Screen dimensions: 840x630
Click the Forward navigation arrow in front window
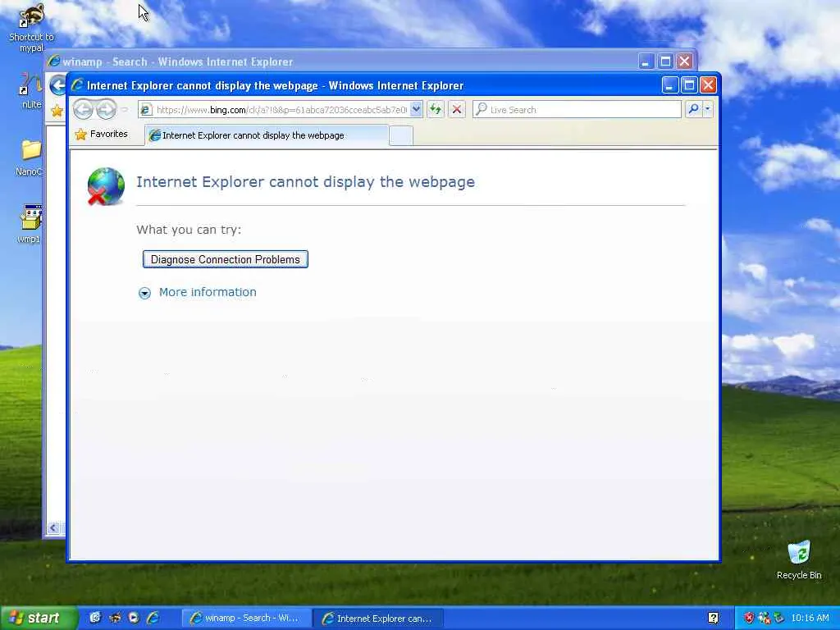(x=106, y=109)
